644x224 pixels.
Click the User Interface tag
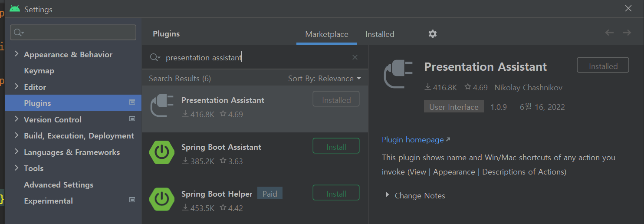point(453,107)
